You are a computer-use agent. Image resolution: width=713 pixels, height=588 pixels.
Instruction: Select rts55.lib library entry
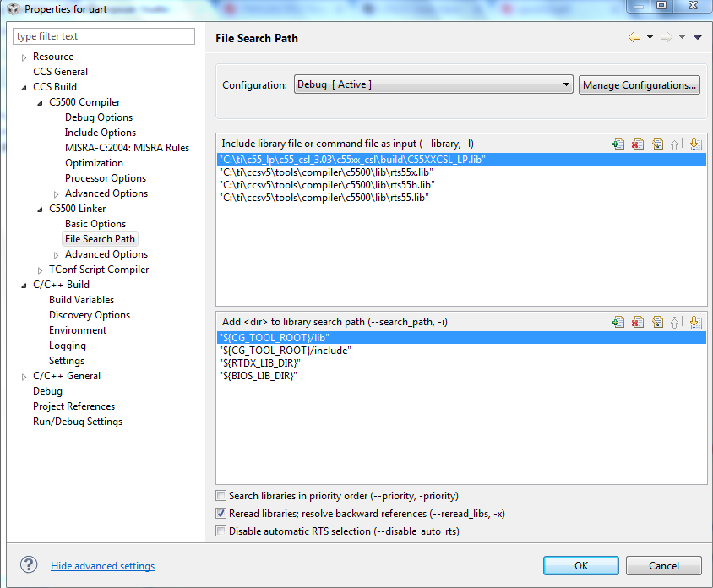pos(461,198)
